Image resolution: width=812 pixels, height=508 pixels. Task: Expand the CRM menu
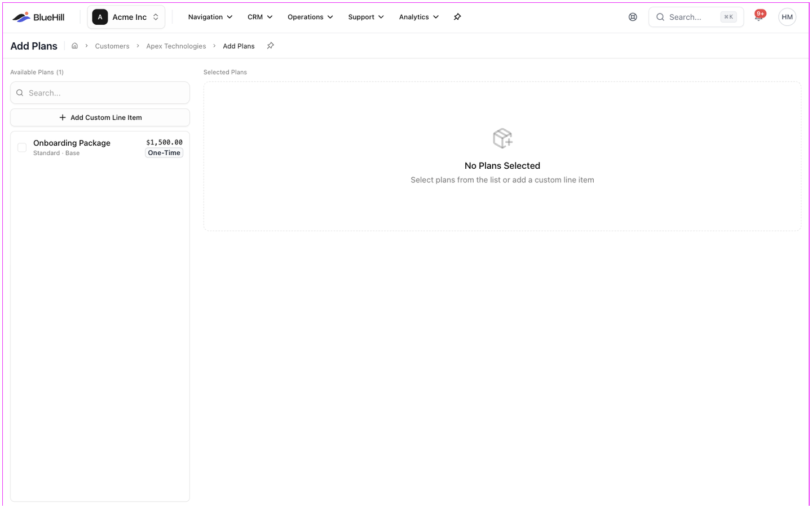[260, 17]
